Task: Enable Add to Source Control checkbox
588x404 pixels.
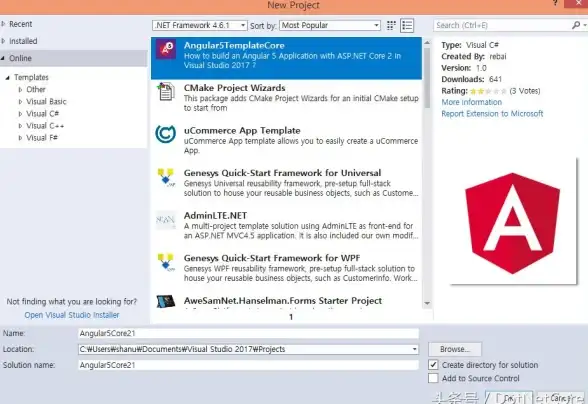Action: 433,378
